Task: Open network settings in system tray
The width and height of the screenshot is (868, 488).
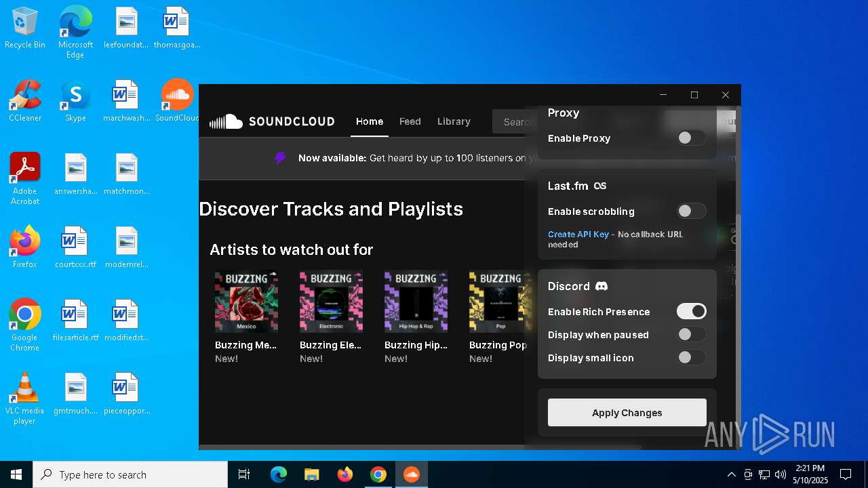Action: [x=764, y=474]
